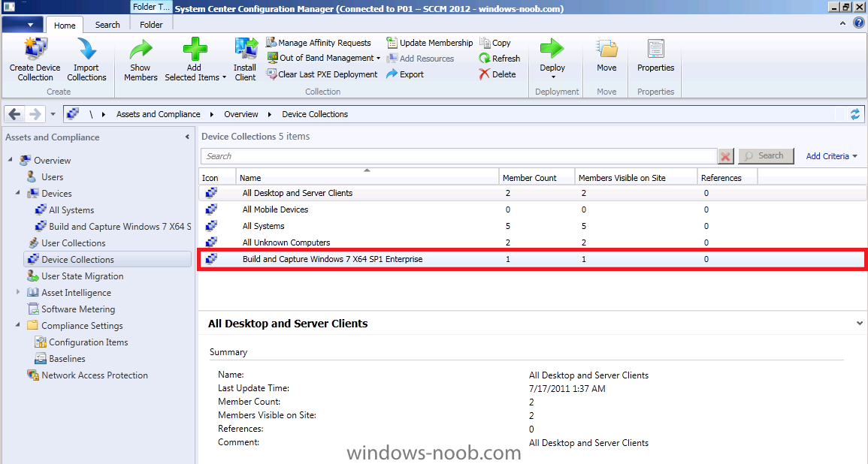
Task: Click the Deploy green arrow icon
Action: click(x=552, y=50)
